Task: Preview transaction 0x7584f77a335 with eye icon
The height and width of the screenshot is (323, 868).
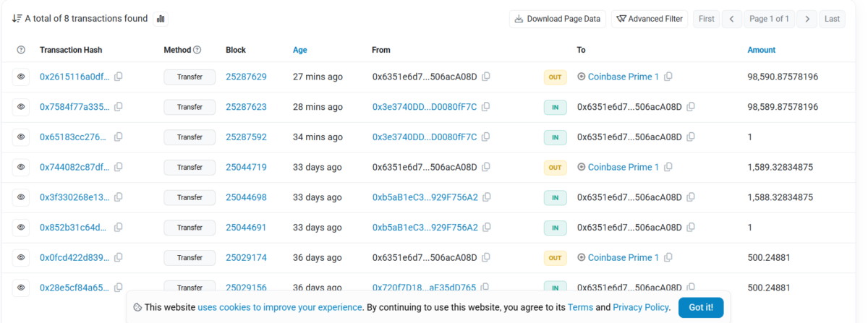Action: click(21, 107)
